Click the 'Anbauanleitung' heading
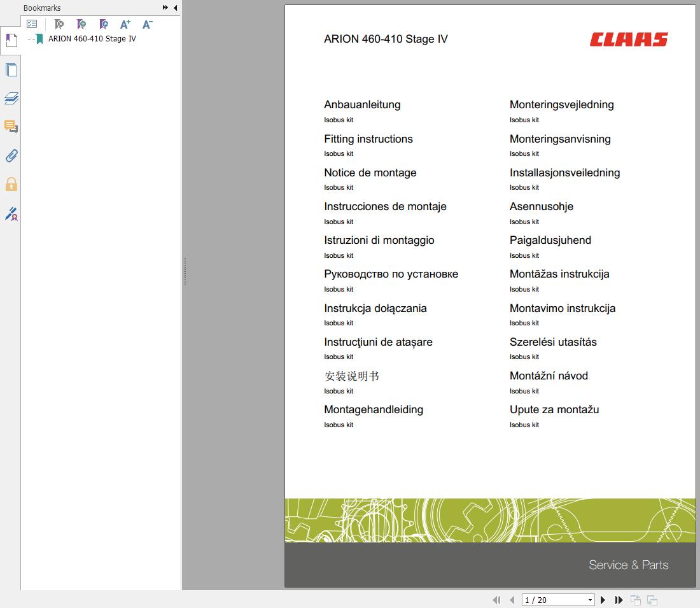 (362, 104)
